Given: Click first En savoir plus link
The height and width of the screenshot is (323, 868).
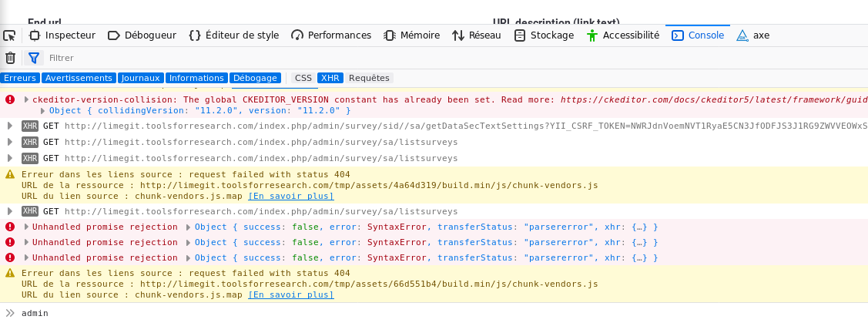Looking at the screenshot, I should point(290,196).
